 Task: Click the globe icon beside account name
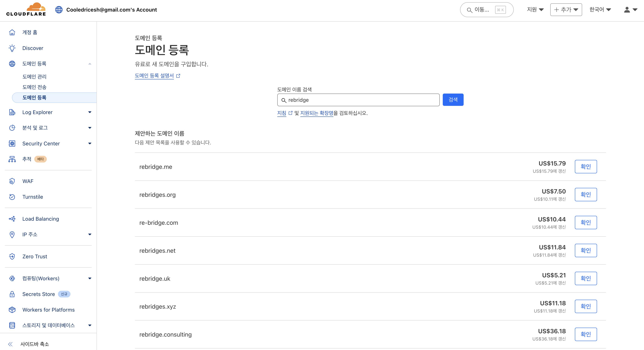[x=59, y=10]
